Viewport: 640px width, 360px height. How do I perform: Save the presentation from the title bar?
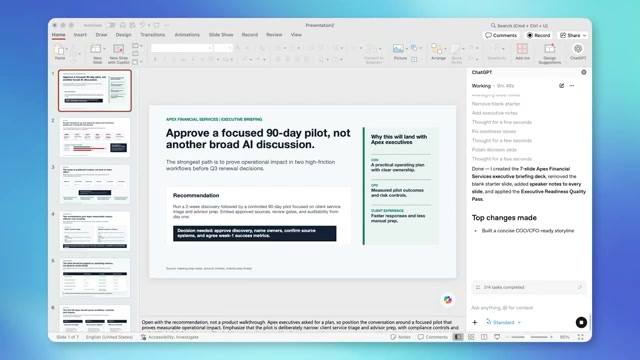click(132, 25)
